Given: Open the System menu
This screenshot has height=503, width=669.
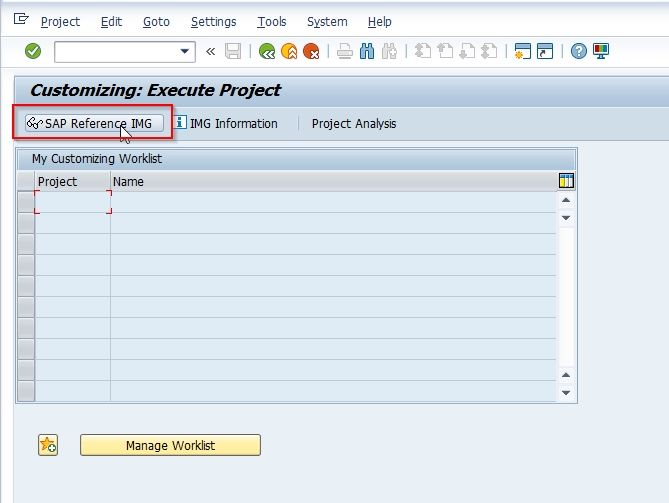Looking at the screenshot, I should (327, 22).
